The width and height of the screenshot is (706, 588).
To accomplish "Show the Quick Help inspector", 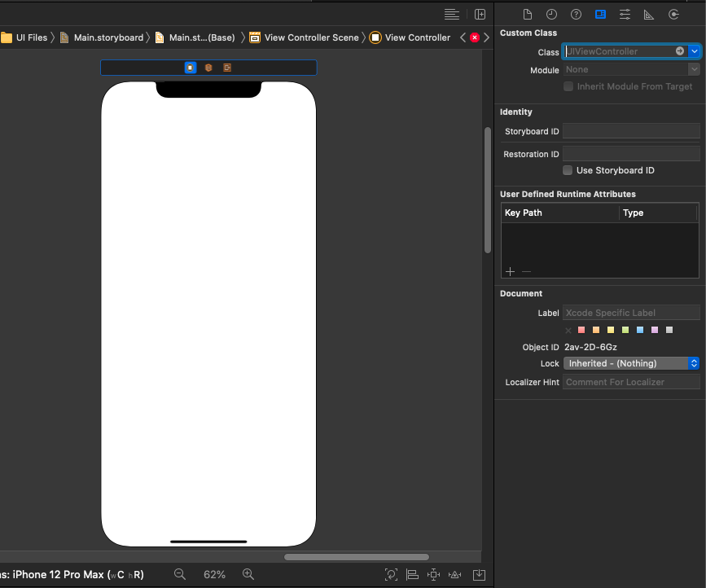I will click(576, 15).
